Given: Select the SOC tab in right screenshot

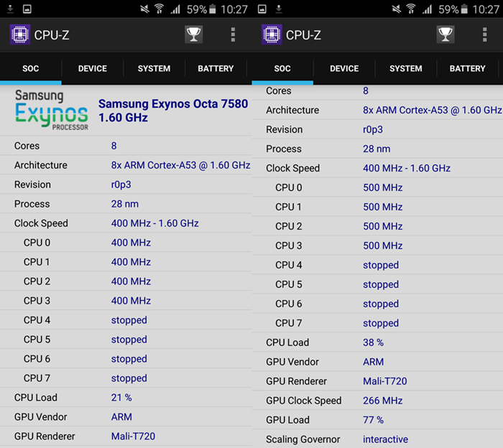Looking at the screenshot, I should click(282, 69).
